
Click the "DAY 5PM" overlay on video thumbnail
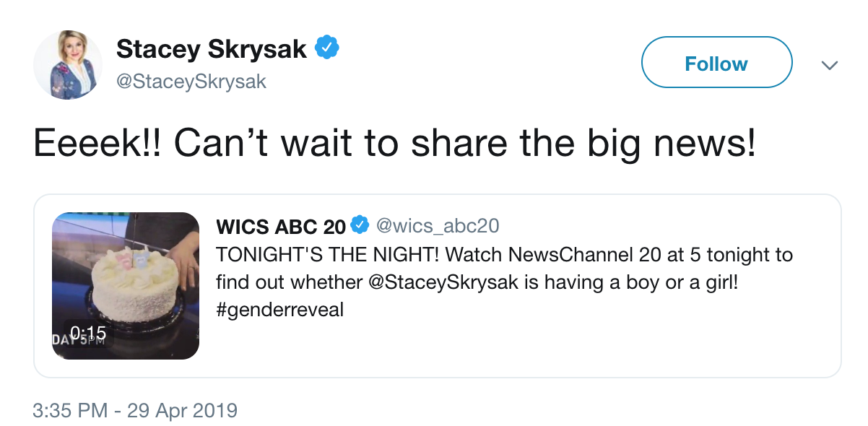point(79,339)
